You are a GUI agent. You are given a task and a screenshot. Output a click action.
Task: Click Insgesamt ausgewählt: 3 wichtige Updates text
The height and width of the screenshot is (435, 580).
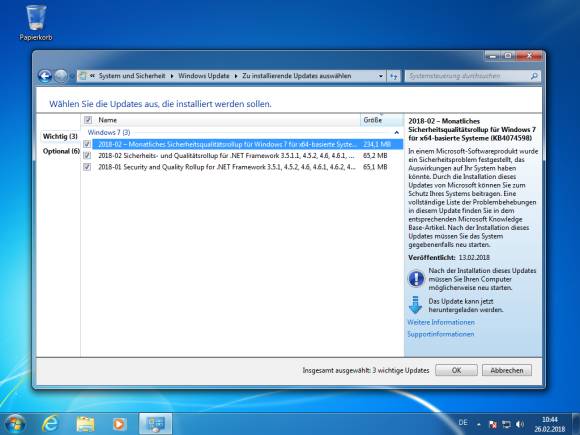366,370
